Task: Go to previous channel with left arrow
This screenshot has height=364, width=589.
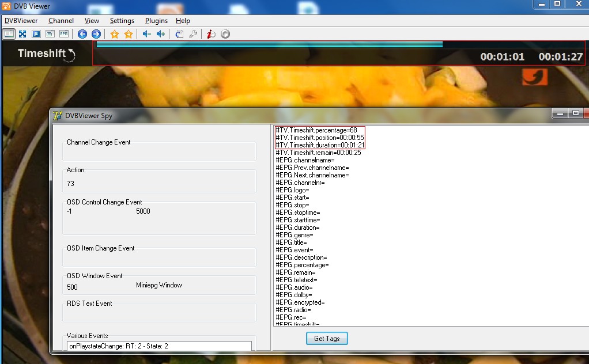Action: pyautogui.click(x=82, y=34)
